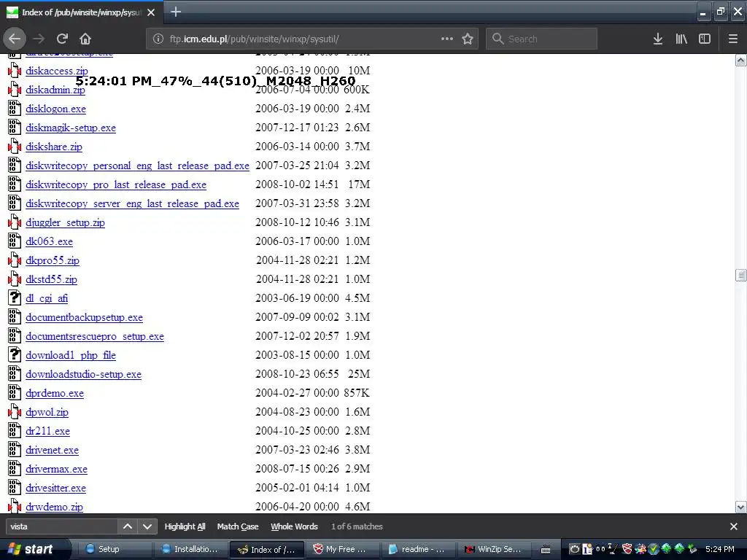747x560 pixels.
Task: Open diskwritecopy_personal_eng_last_release_pad.exe link
Action: (137, 166)
